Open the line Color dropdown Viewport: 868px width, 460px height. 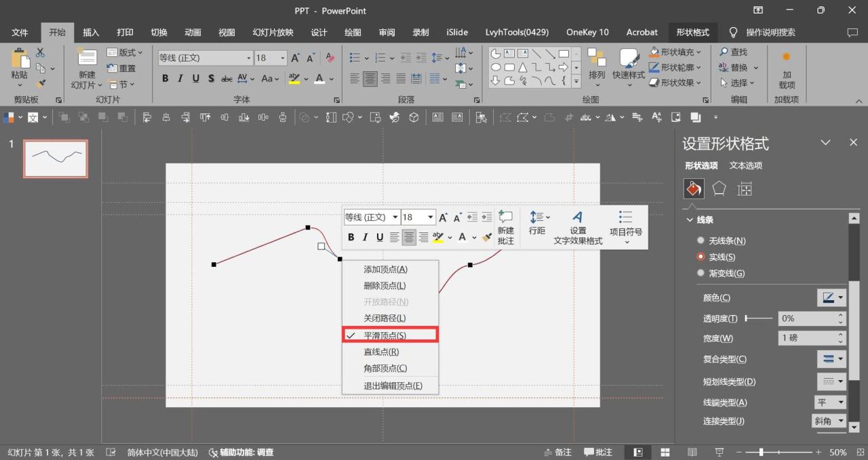pyautogui.click(x=831, y=297)
